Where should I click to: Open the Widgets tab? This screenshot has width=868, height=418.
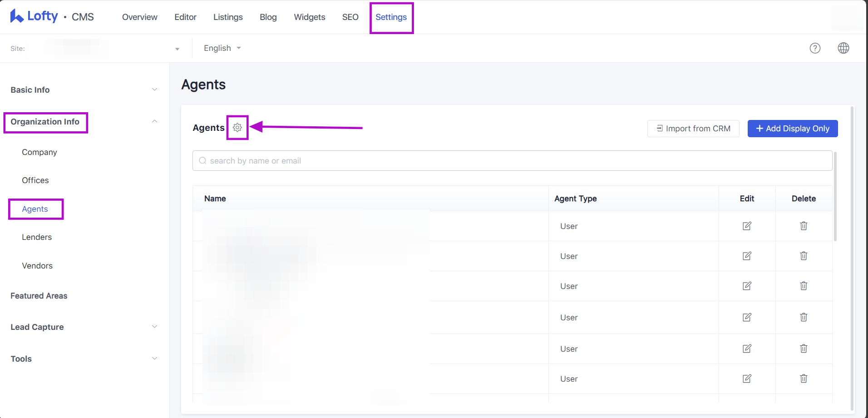coord(309,17)
